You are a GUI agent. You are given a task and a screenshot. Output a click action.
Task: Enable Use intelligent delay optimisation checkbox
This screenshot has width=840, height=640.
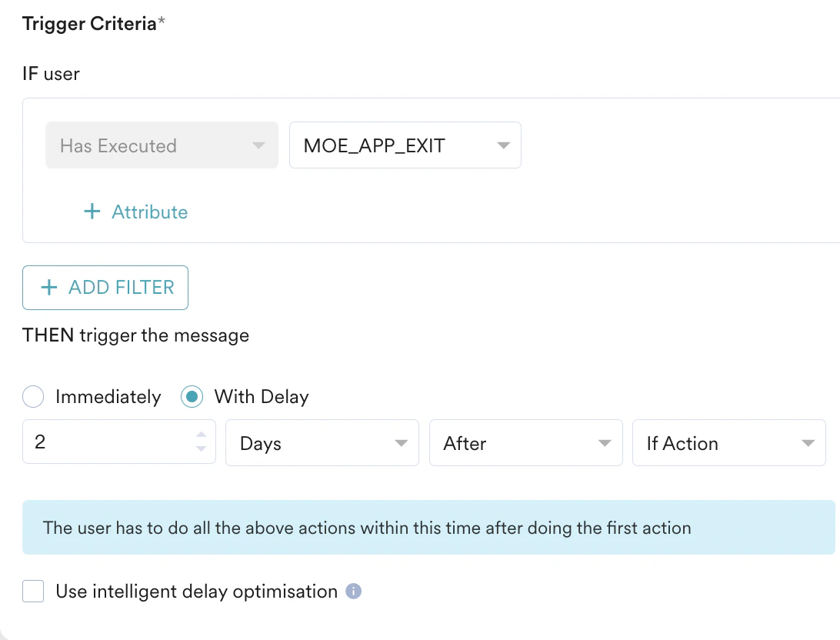[33, 592]
